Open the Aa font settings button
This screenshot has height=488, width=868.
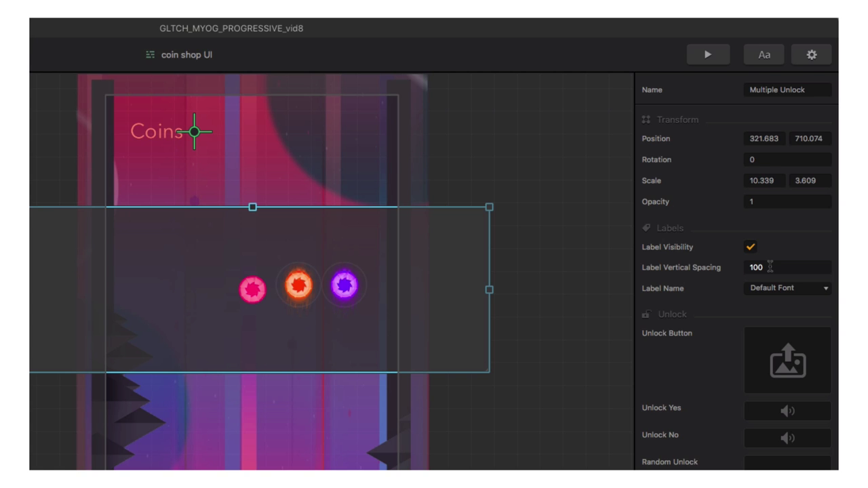point(764,55)
